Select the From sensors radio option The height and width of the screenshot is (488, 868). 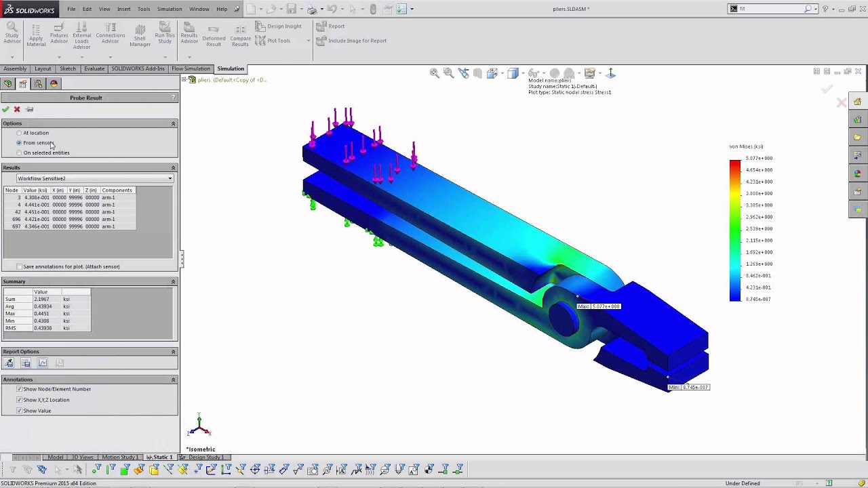tap(19, 143)
